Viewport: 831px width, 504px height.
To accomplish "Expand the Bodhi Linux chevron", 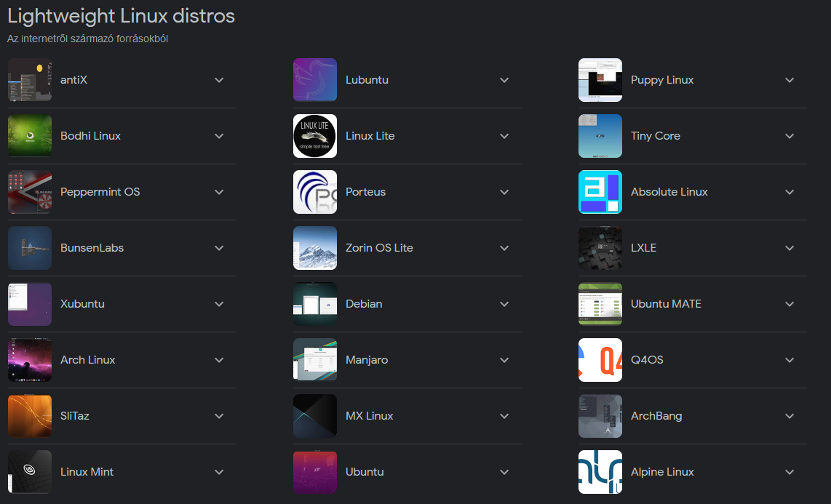I will click(219, 136).
